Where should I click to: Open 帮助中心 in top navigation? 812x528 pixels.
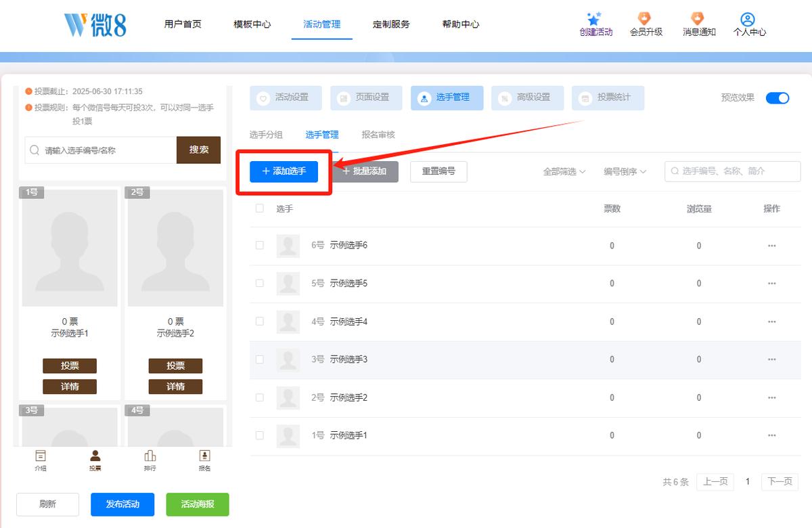pos(461,24)
